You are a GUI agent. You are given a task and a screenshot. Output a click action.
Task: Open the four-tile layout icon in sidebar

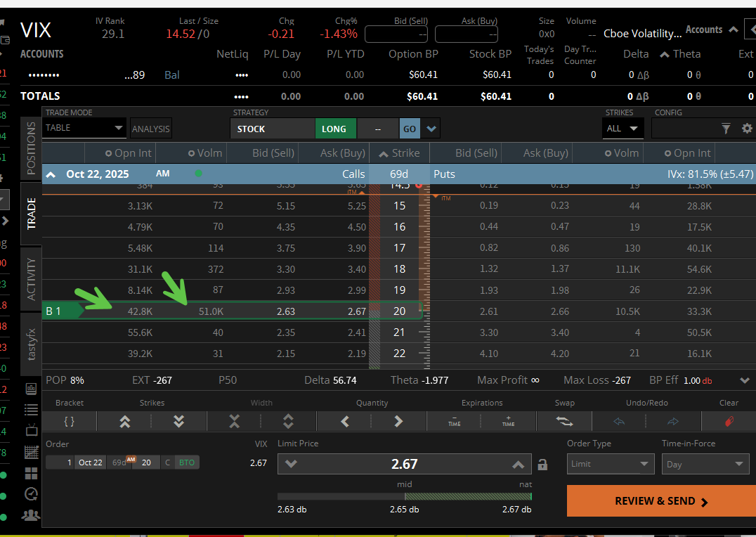tap(32, 473)
